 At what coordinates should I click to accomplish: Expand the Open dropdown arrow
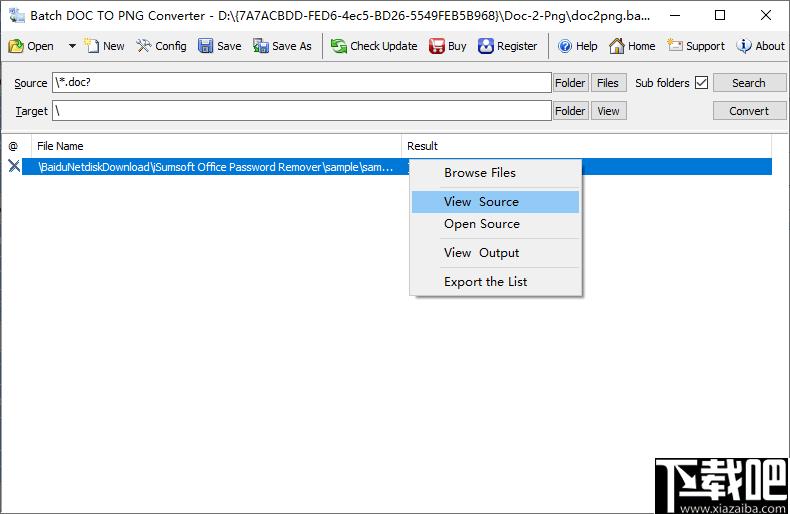pyautogui.click(x=72, y=46)
